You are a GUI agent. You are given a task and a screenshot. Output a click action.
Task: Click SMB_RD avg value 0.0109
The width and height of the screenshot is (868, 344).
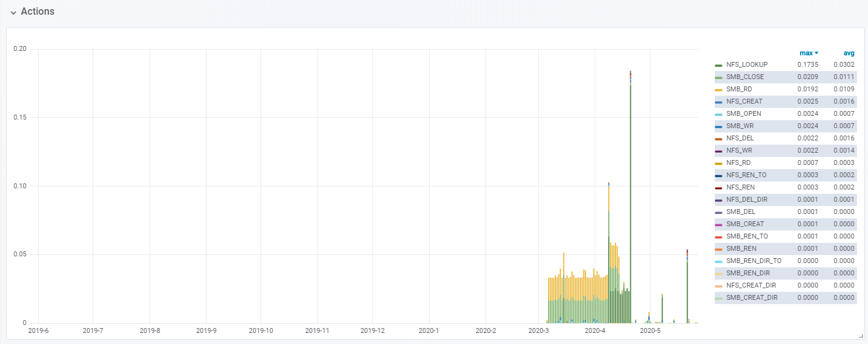(x=844, y=89)
